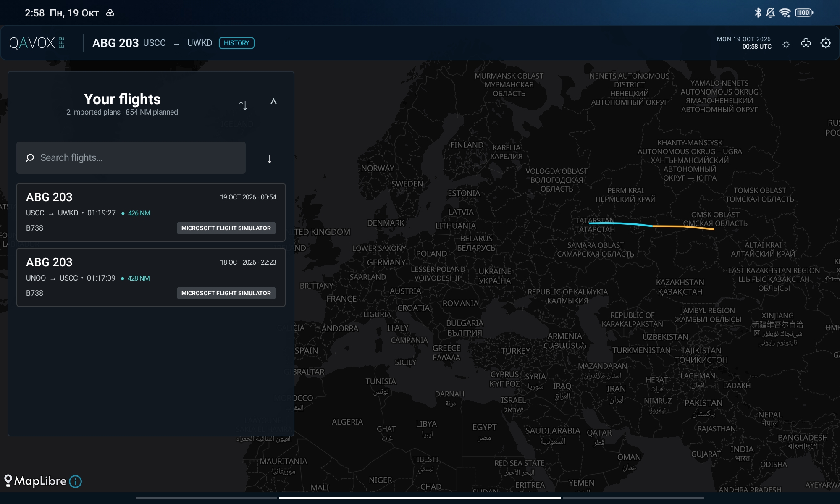
Task: Click the HISTORY badge
Action: (x=236, y=43)
